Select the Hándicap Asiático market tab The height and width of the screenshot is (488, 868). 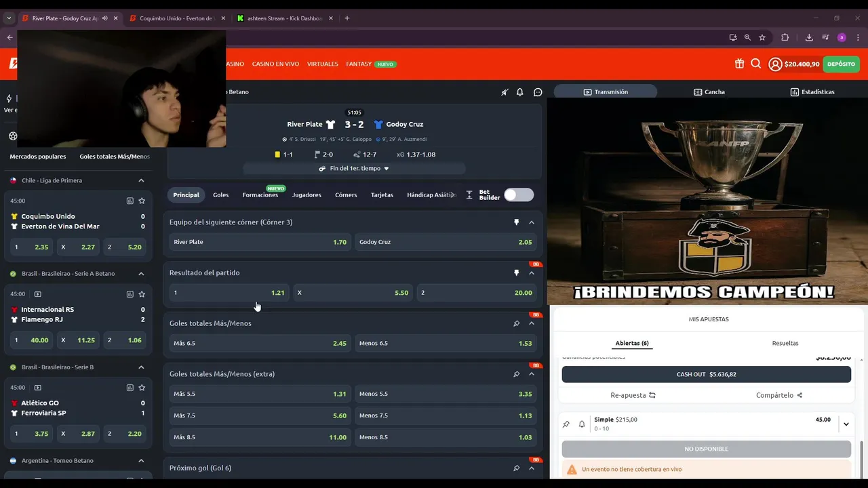point(431,195)
